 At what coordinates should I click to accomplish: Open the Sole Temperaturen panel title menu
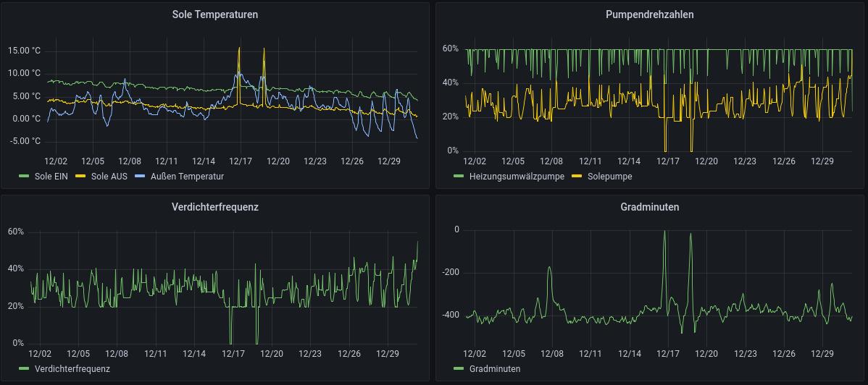pos(214,14)
